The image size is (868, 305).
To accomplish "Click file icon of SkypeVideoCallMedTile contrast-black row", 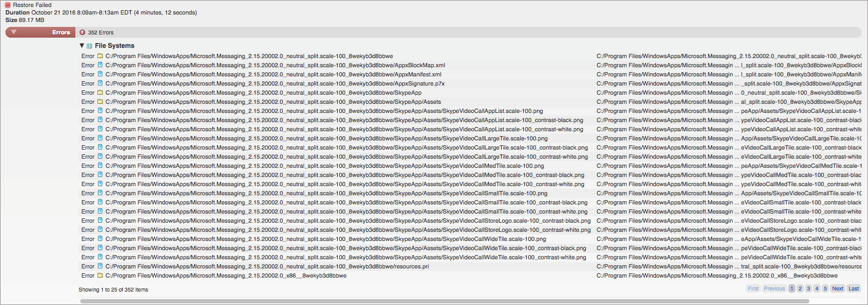I will tap(100, 175).
